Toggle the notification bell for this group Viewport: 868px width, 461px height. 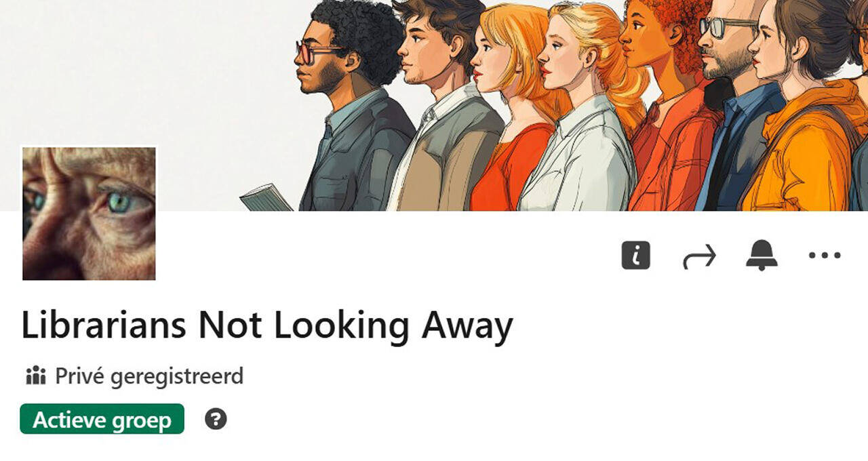[762, 256]
